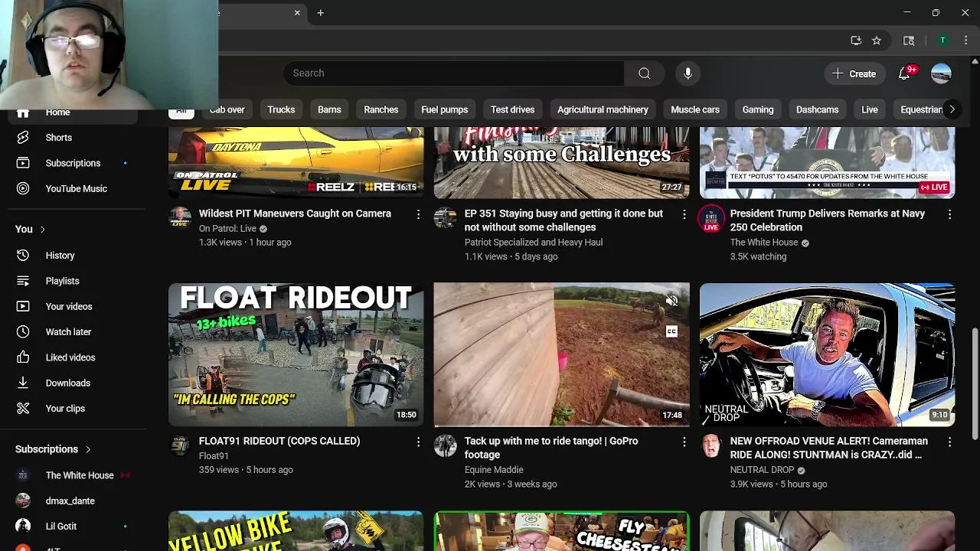Open options menu for EP 351 video

[x=684, y=215]
